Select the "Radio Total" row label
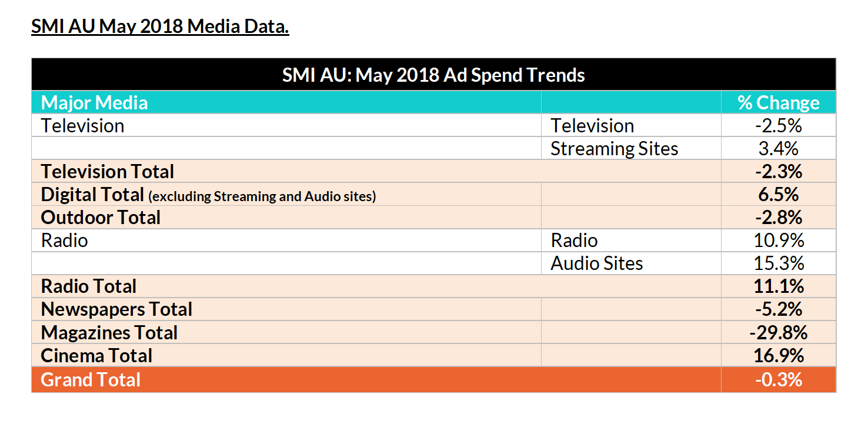Screen dimensions: 868x434 pos(89,286)
